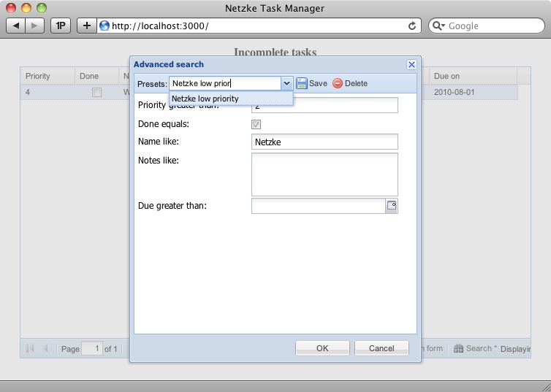This screenshot has height=392, width=551.
Task: Sort by the Priority column header
Action: tap(47, 76)
